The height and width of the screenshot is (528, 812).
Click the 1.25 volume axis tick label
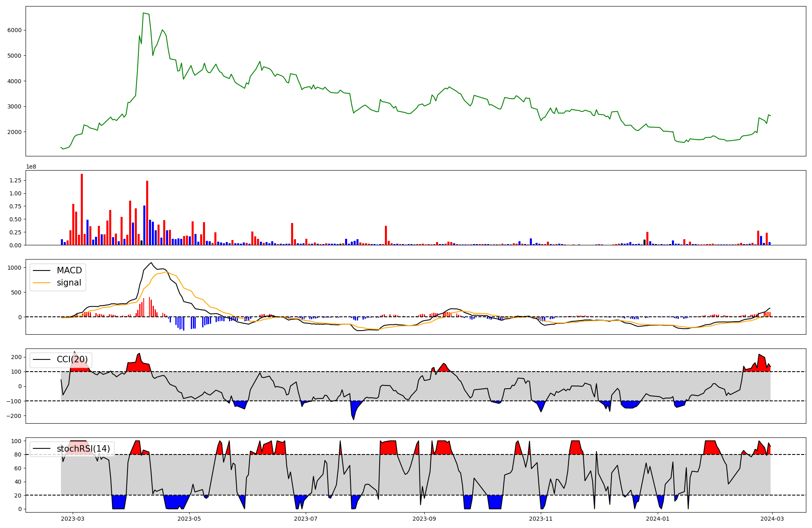pyautogui.click(x=15, y=180)
